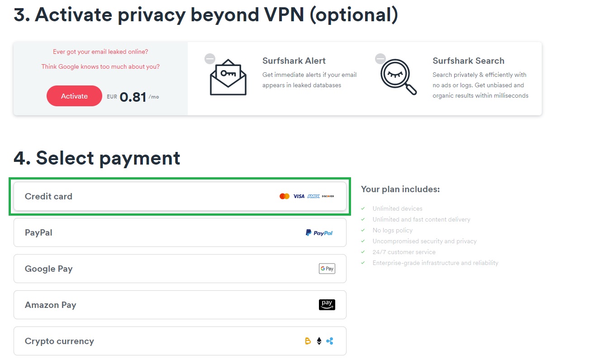Screen dimensions: 589x364
Task: Click the Surfshark Alert envelope key icon
Action: (228, 77)
